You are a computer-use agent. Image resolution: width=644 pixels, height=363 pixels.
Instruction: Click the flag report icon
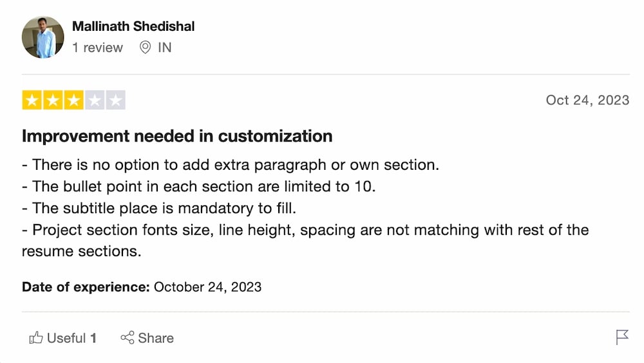(x=622, y=337)
